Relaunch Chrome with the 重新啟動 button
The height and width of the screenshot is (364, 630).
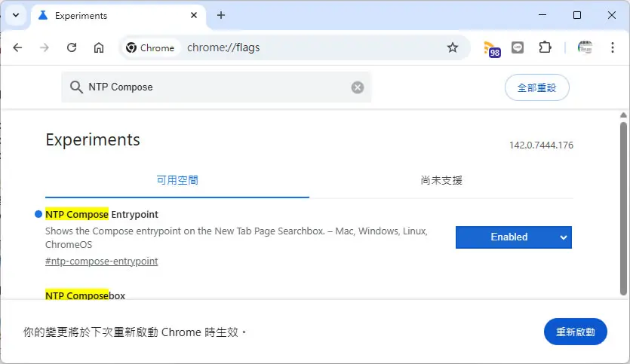[x=576, y=332]
